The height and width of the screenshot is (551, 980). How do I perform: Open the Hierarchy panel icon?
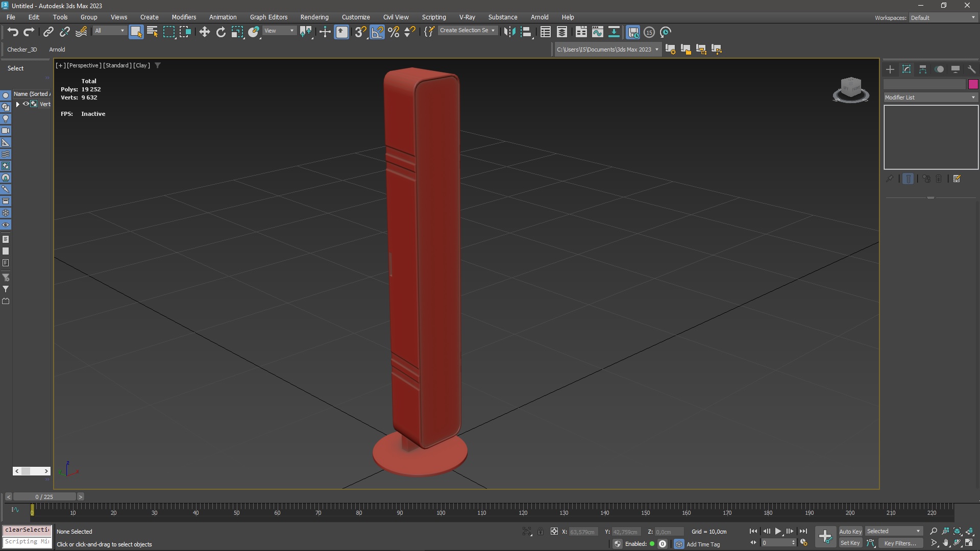click(x=923, y=69)
